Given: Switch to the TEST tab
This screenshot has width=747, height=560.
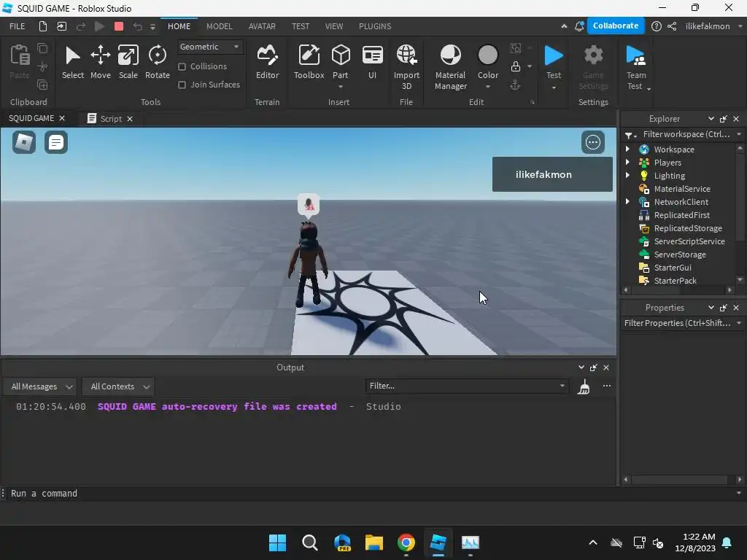Looking at the screenshot, I should click(x=300, y=26).
